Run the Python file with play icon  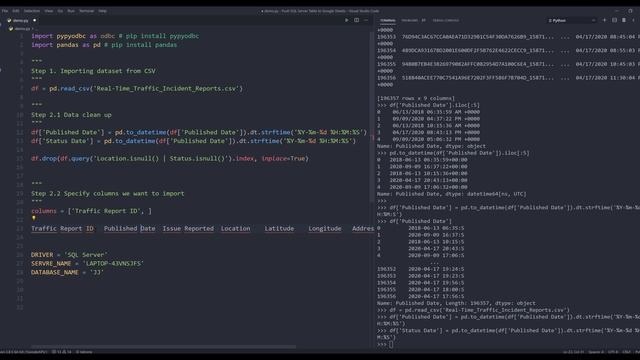click(347, 20)
